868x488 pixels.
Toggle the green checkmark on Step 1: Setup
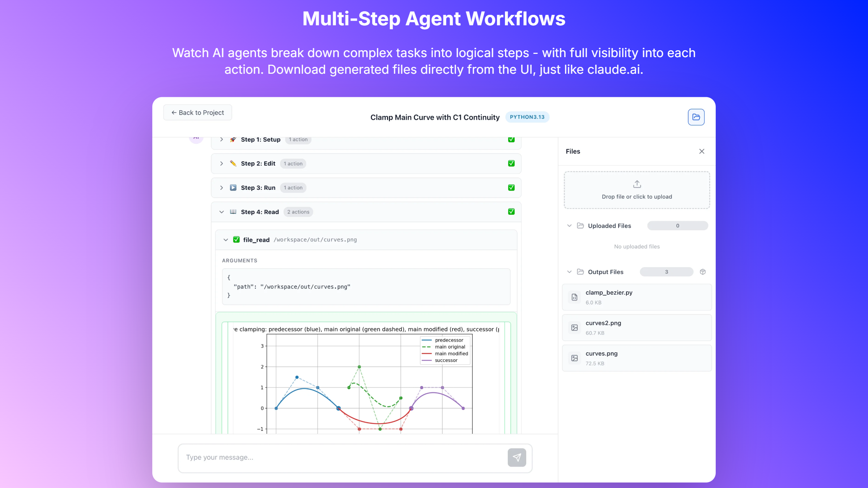pyautogui.click(x=511, y=139)
